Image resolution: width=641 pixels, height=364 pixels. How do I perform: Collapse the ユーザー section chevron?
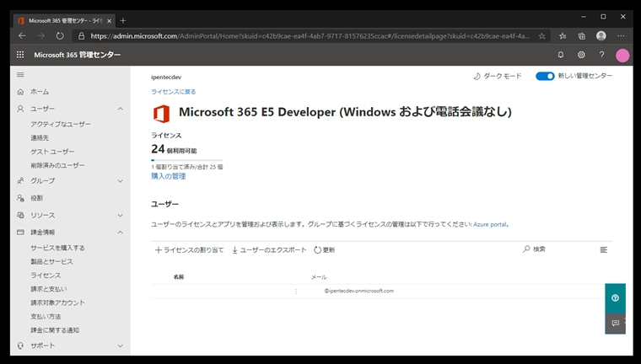point(120,109)
